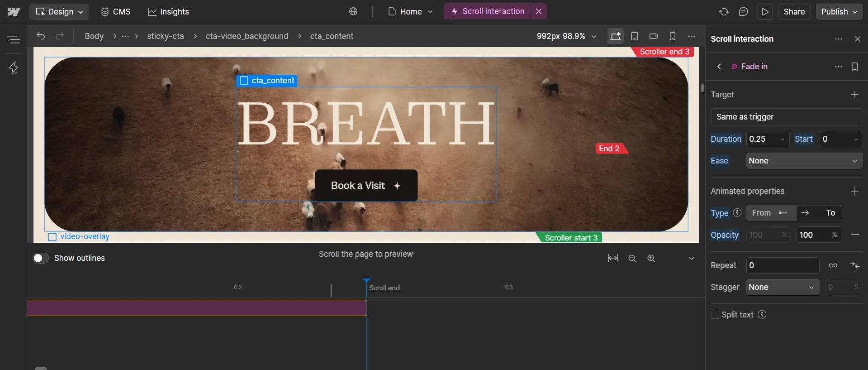Switch to mobile portrait breakpoint
Image resolution: width=868 pixels, height=370 pixels.
point(673,36)
